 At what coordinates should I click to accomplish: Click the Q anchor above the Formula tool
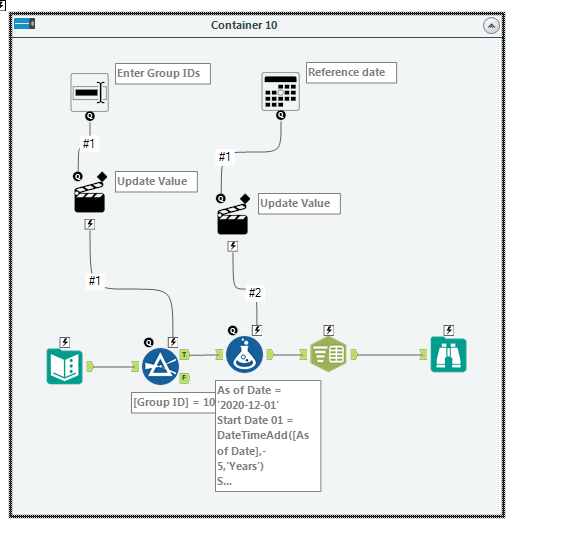pos(232,330)
